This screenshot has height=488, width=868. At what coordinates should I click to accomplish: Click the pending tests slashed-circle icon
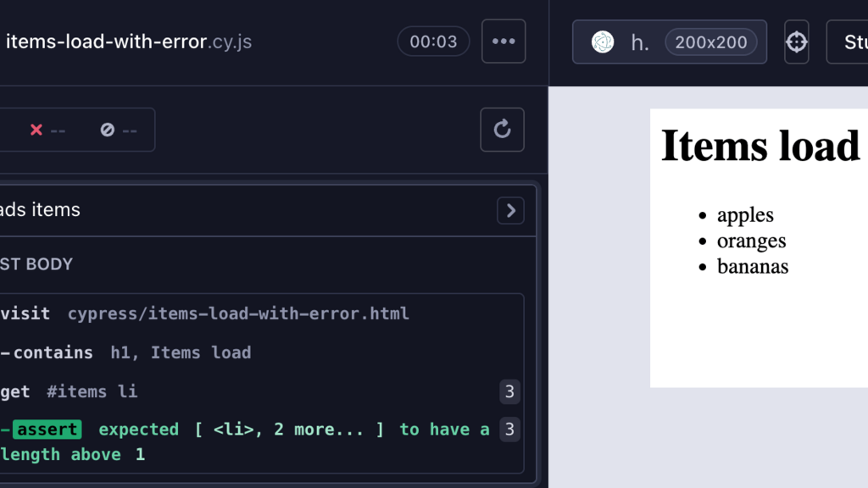coord(108,130)
